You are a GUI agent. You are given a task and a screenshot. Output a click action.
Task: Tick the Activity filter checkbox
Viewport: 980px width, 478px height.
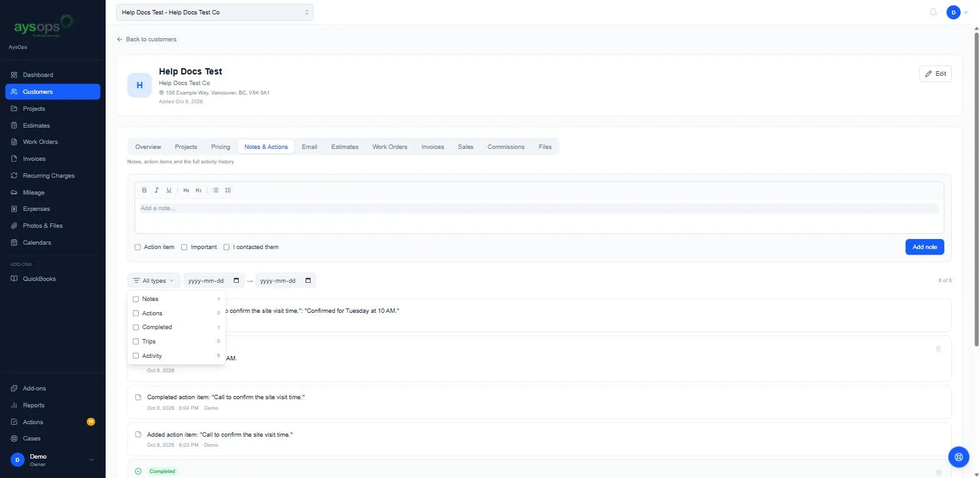click(x=136, y=356)
